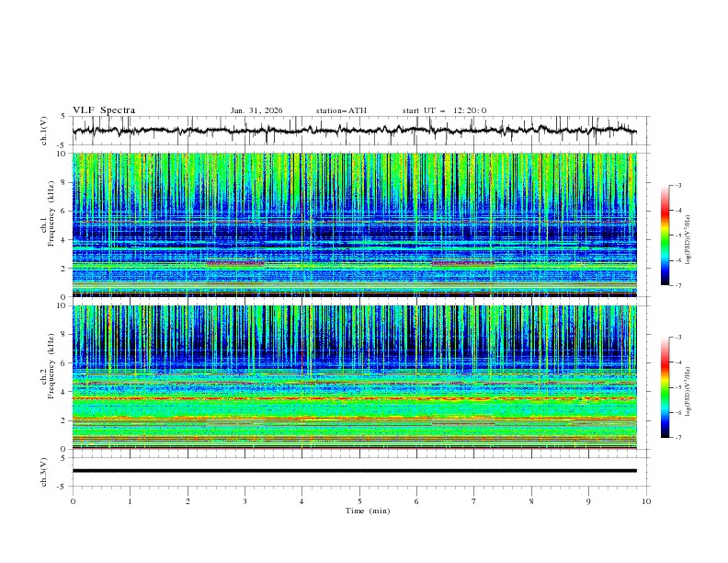
Task: Click the "-4" tick on ch.2 color bar
Action: point(677,362)
